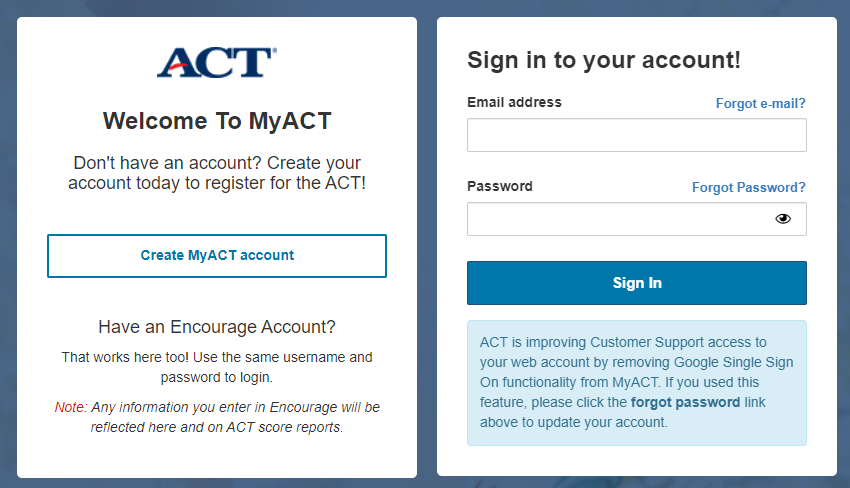Click the account today to register line

click(x=217, y=183)
